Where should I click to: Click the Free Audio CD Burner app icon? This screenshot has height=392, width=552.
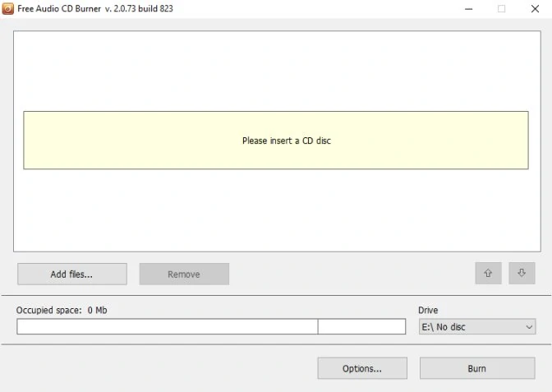tap(7, 8)
